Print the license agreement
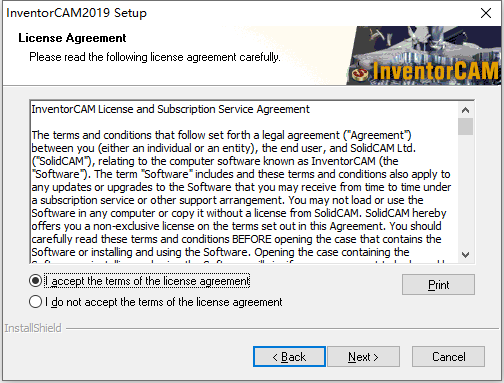504x383 pixels. click(x=438, y=285)
